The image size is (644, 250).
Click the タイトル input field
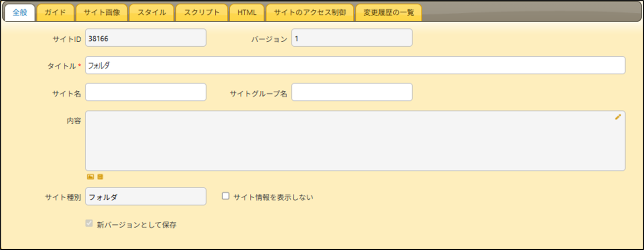pos(355,65)
